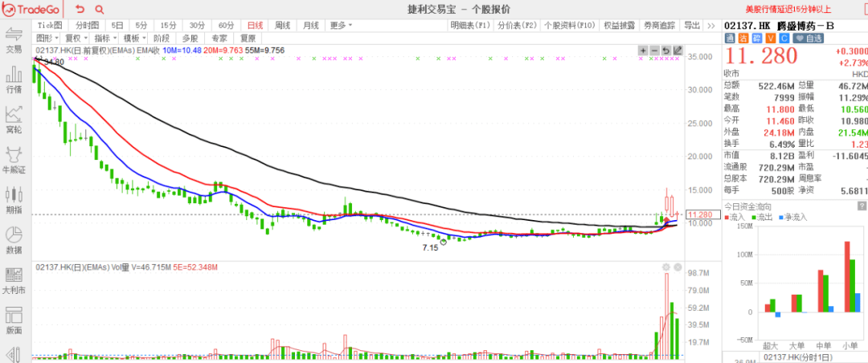Toggle the 流入 inflow legend
Viewport: 868px width, 363px height.
click(x=734, y=218)
